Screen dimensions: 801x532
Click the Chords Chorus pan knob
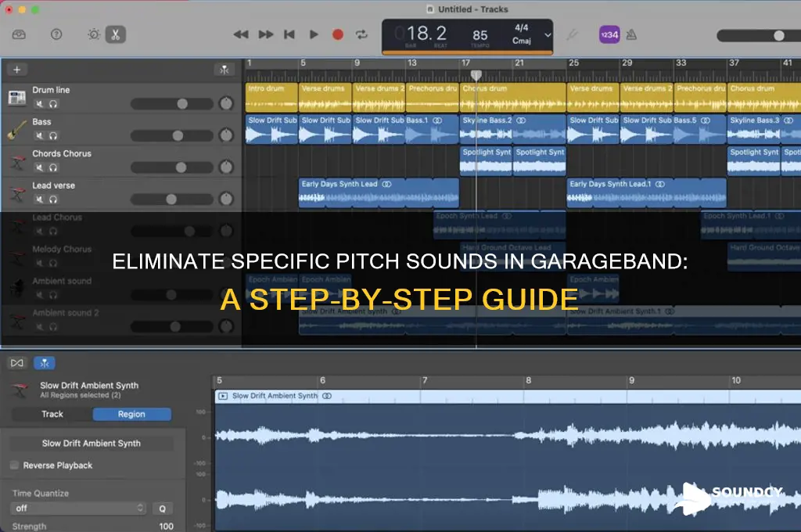pos(226,167)
